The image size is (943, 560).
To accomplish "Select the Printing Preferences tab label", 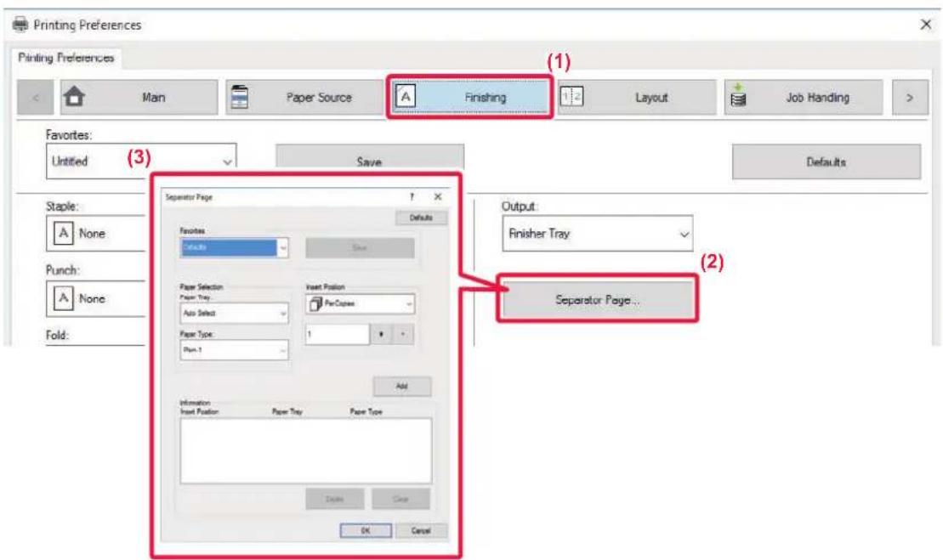I will point(66,58).
